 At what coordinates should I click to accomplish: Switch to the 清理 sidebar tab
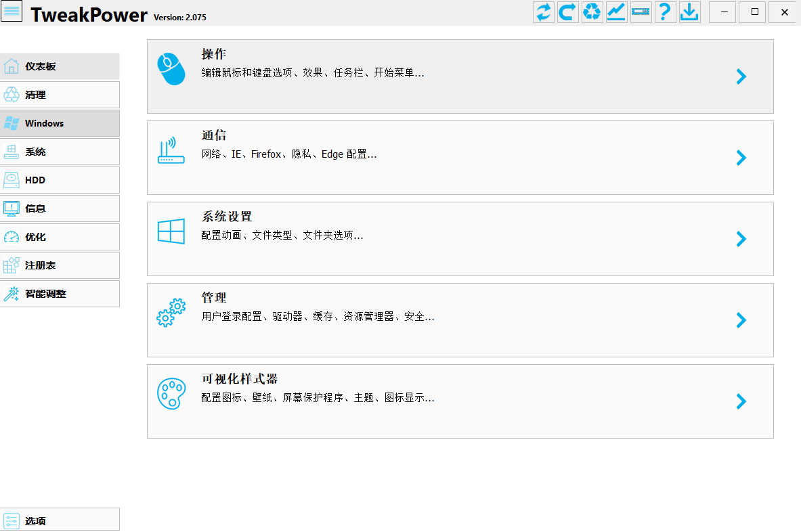point(60,95)
